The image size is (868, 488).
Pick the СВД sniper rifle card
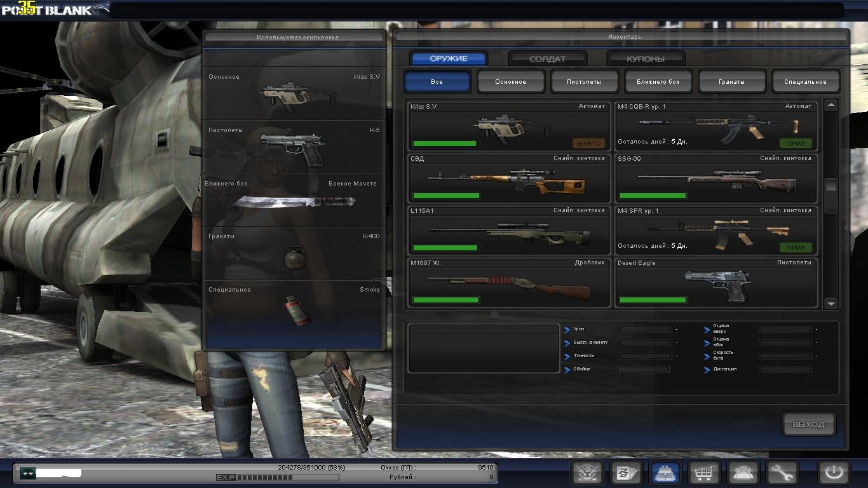point(509,178)
